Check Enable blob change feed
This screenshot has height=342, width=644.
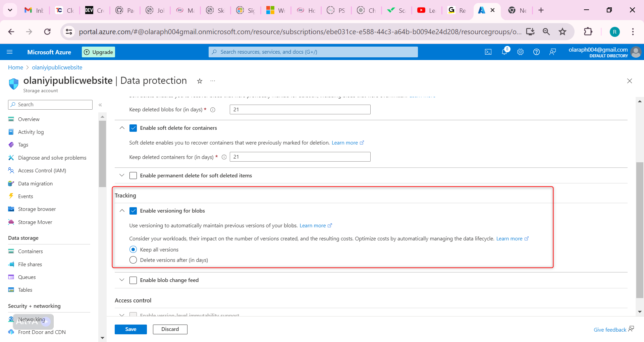click(133, 280)
